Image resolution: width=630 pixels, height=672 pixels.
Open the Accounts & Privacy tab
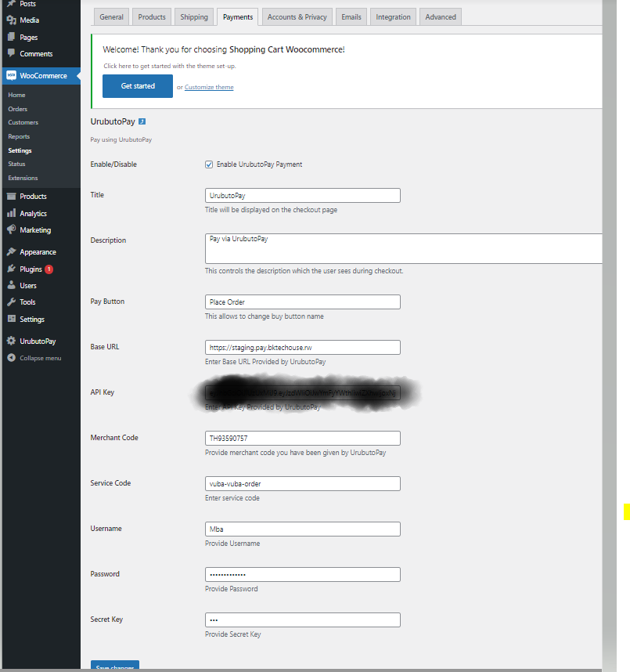tap(297, 17)
